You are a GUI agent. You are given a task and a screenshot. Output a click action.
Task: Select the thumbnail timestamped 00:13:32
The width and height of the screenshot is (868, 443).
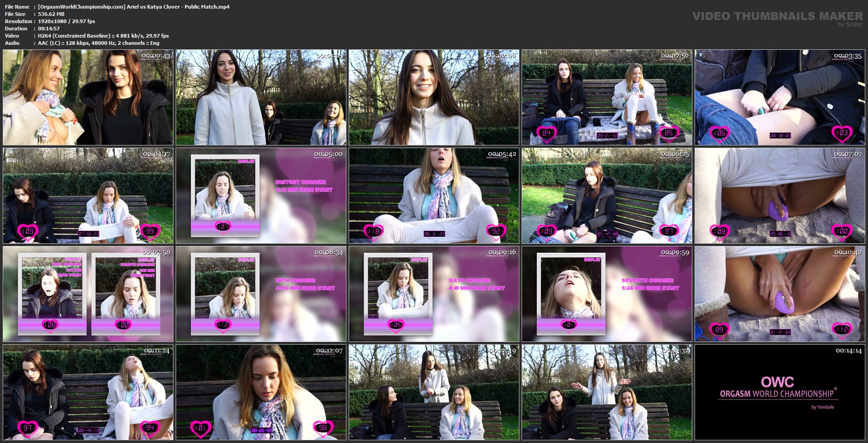pyautogui.click(x=607, y=392)
